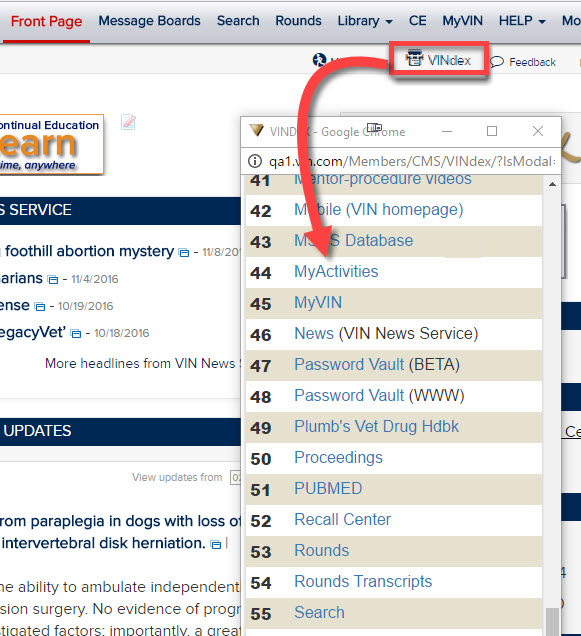The width and height of the screenshot is (581, 636).
Task: Open the foothill abortion mystery headline
Action: coord(89,251)
